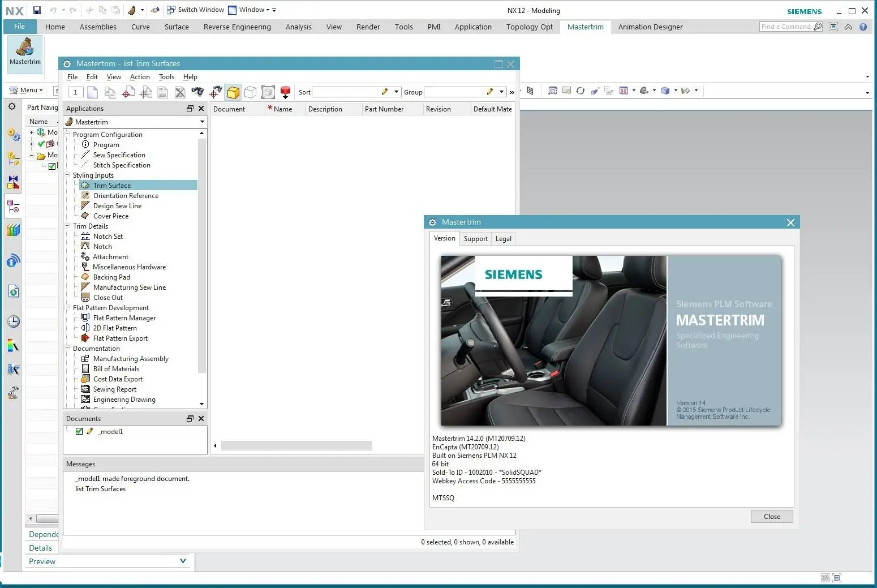Viewport: 877px width, 588px height.
Task: Switch to the Support tab
Action: pyautogui.click(x=475, y=239)
